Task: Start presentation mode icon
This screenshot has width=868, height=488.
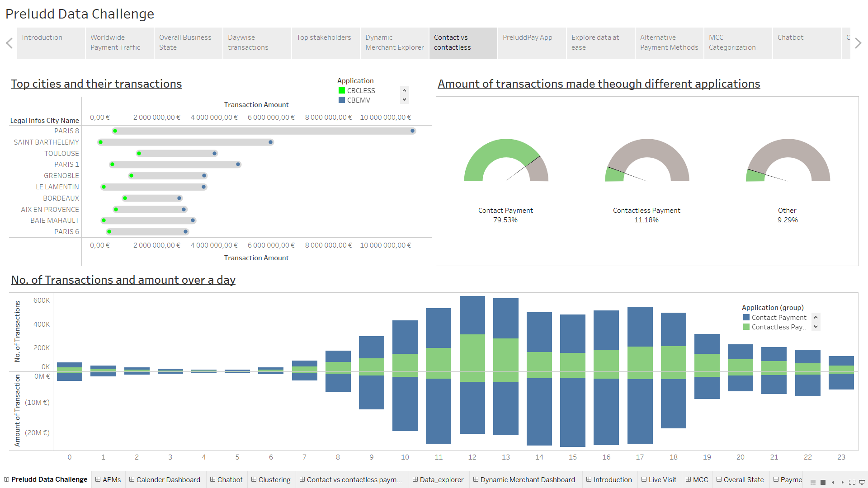Action: click(862, 482)
